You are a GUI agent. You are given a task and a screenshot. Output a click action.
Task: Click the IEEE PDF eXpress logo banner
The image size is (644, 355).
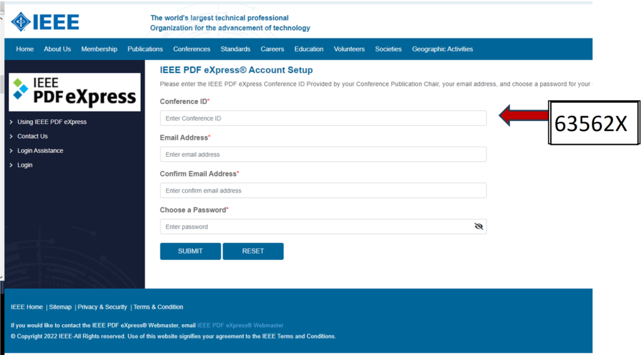coord(75,93)
